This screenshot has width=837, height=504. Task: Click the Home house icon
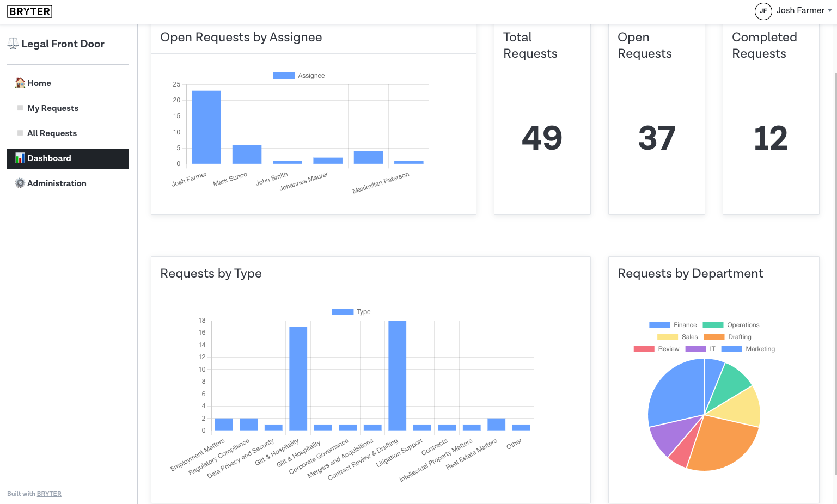point(19,83)
